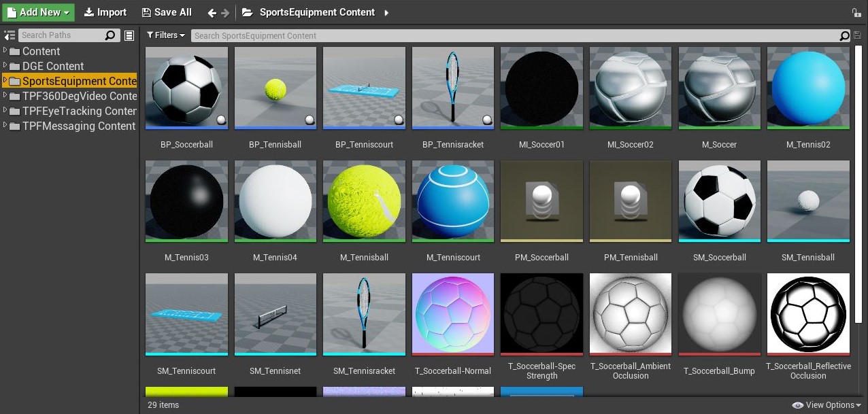Select the SM_Tennisball mesh thumbnail
Viewport: 868px width, 414px height.
coord(808,201)
